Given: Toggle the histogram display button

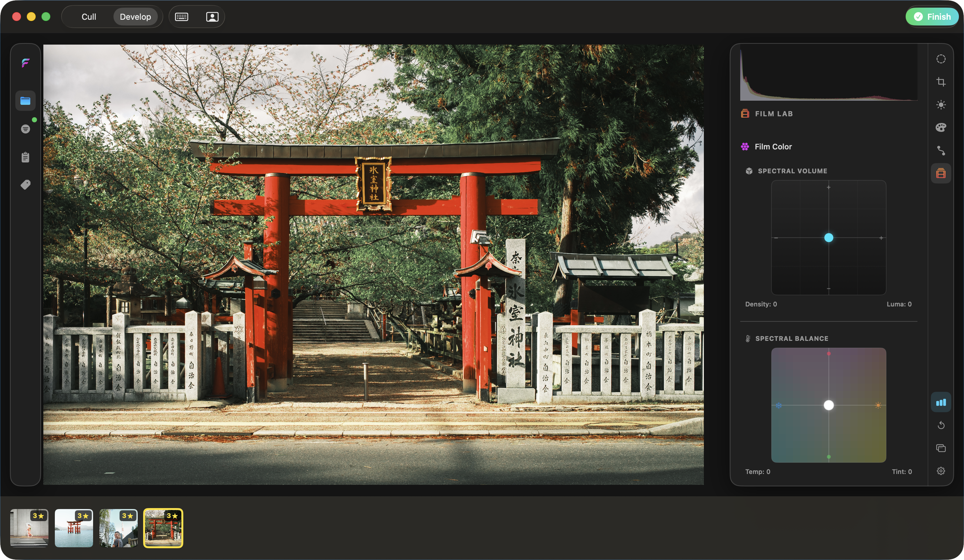Looking at the screenshot, I should 941,402.
